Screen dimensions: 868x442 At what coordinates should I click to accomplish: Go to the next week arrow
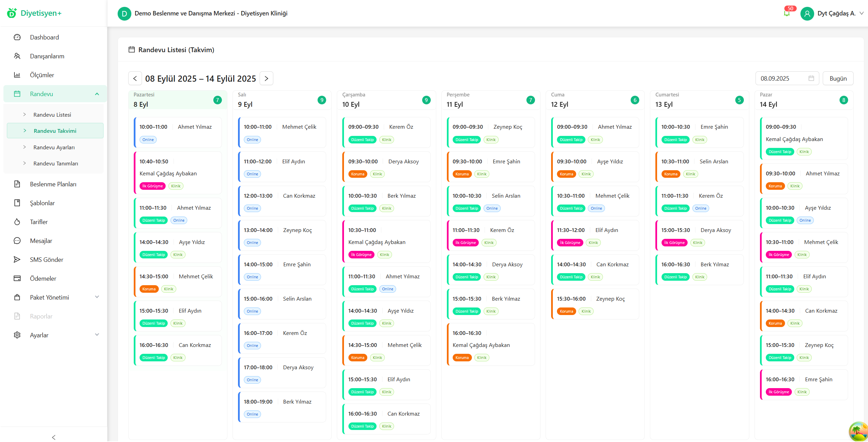(266, 78)
